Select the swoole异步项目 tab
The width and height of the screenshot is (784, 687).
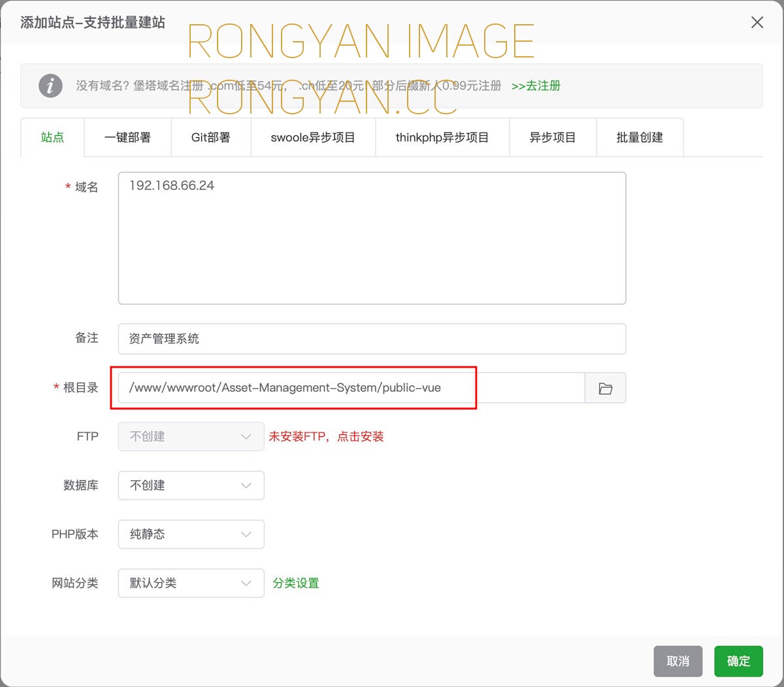click(313, 137)
